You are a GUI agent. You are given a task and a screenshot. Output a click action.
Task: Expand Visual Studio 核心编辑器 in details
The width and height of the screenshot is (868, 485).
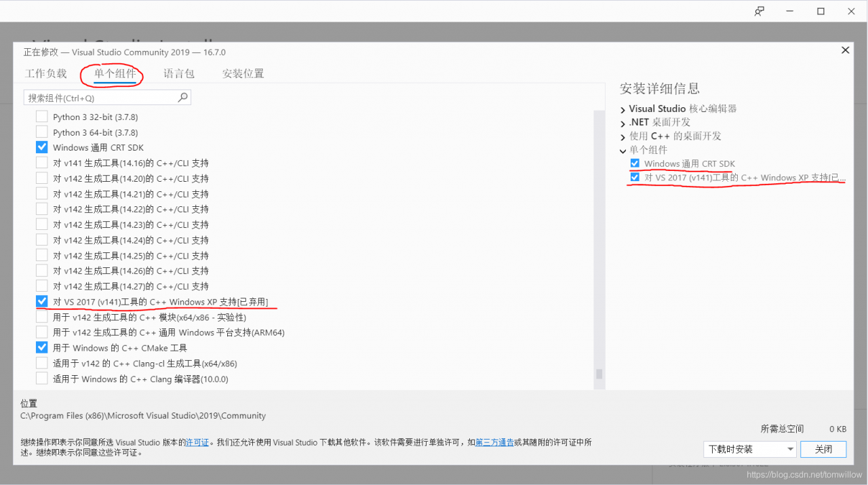623,109
